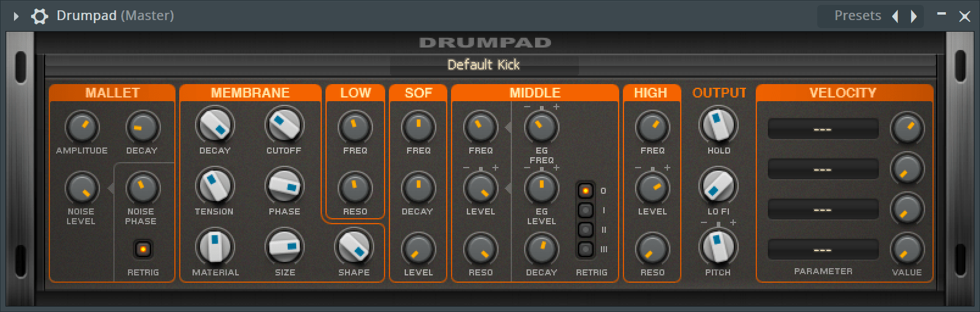The image size is (980, 312).
Task: Open the first Velocity parameter selector
Action: (823, 129)
